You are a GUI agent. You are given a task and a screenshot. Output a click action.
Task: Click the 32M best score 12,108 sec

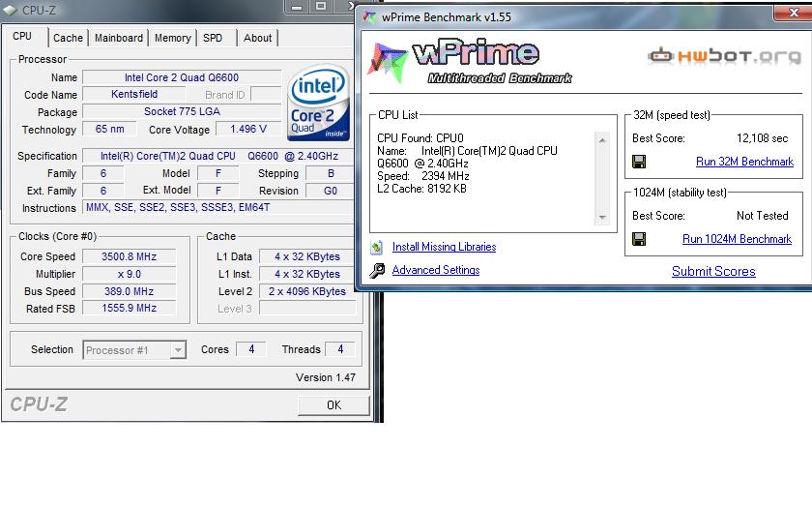762,138
